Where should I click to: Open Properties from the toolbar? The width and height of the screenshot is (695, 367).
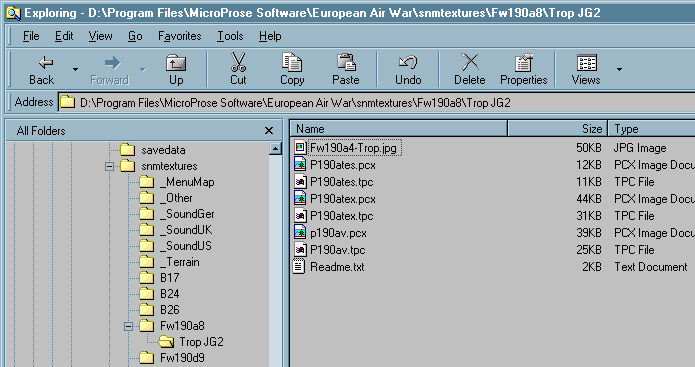point(523,69)
